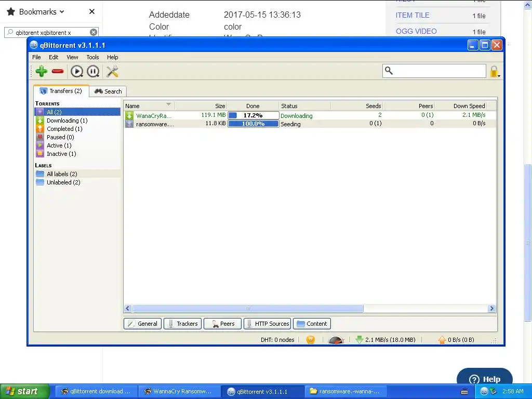The width and height of the screenshot is (532, 399).
Task: Click the yellow lock icon in toolbar
Action: pyautogui.click(x=495, y=72)
